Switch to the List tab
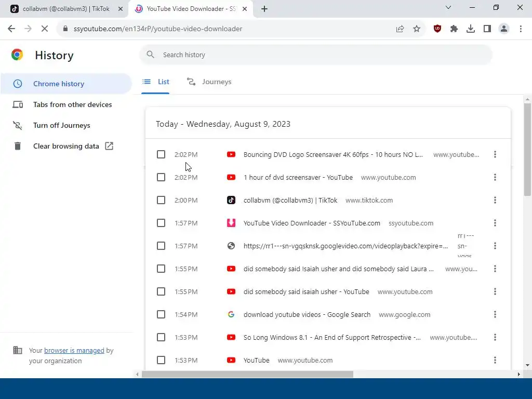 [x=155, y=82]
